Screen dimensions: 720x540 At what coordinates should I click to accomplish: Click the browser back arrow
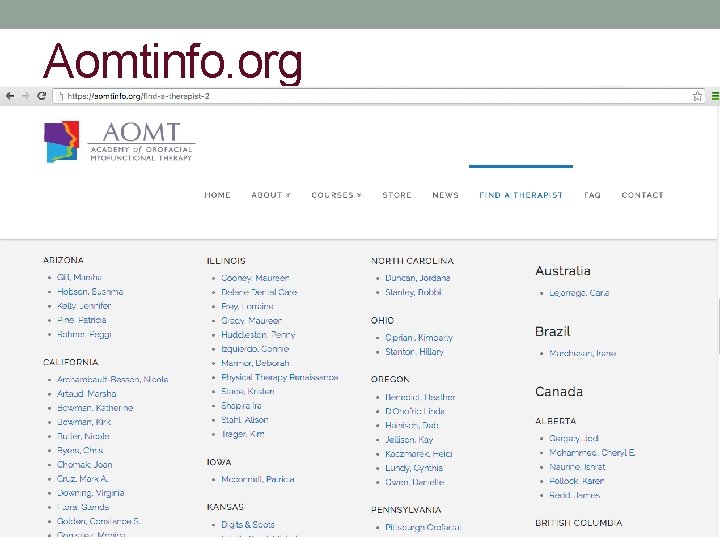tap(10, 96)
